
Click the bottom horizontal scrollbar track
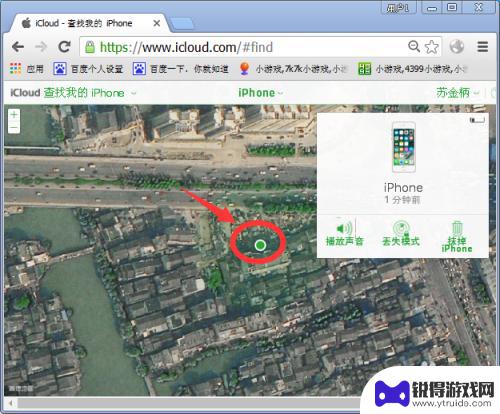(188, 403)
